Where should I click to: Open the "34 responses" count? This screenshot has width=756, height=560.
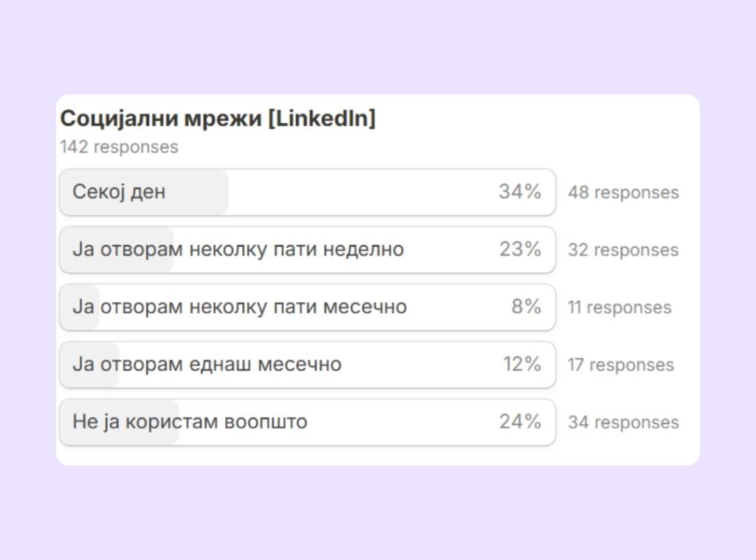(623, 423)
